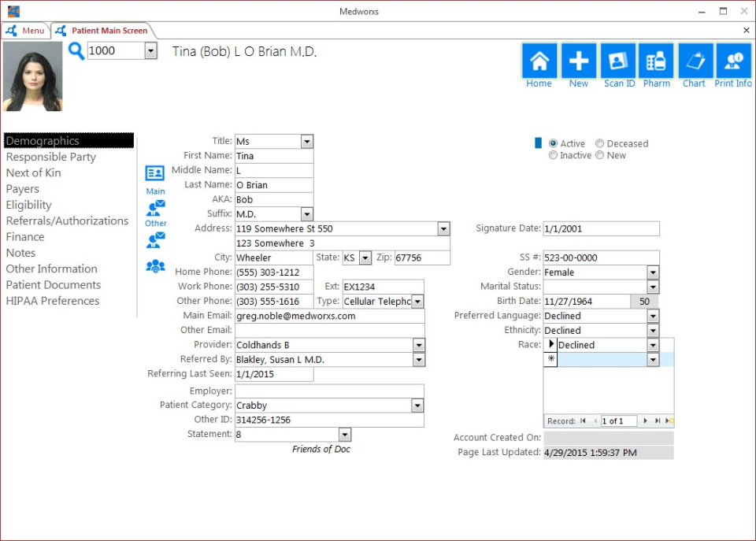Open the patient Chart icon
Screen dimensions: 756x541
pos(694,63)
